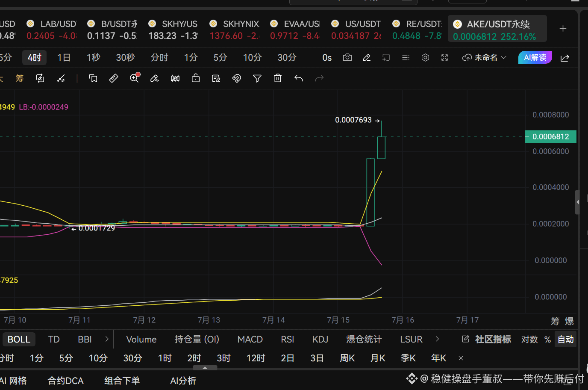Click the 0s countdown indicator
The height and width of the screenshot is (390, 588).
coord(327,58)
